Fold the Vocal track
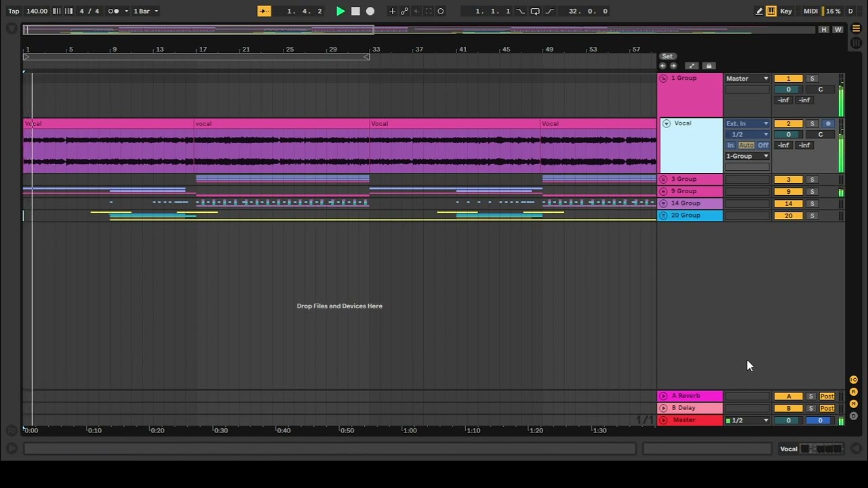The image size is (868, 488). 666,123
